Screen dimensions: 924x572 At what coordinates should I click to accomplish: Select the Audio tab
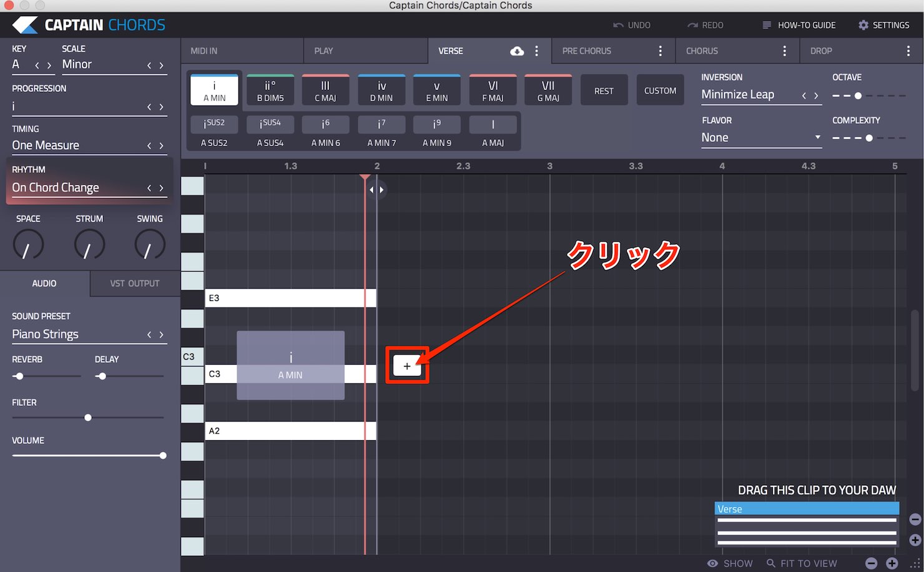(x=44, y=284)
